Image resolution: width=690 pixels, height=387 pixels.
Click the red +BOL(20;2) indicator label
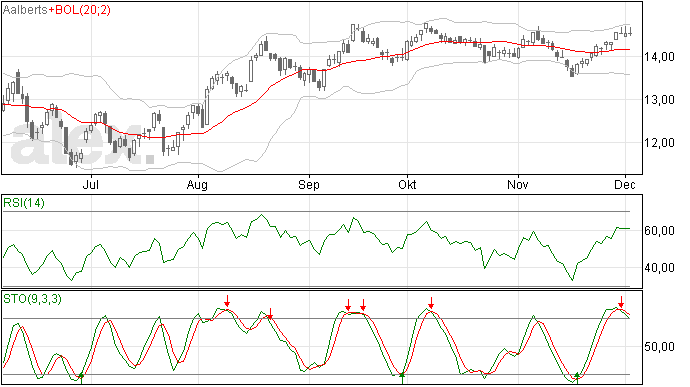[79, 10]
